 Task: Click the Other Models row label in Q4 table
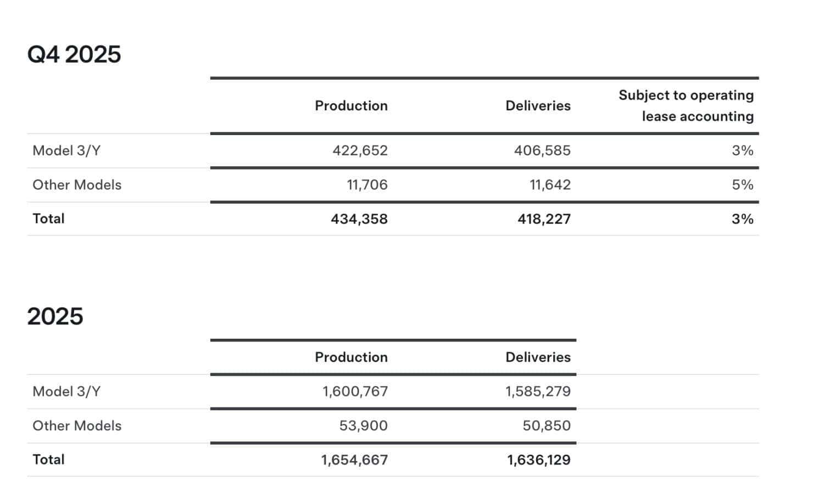coord(77,185)
